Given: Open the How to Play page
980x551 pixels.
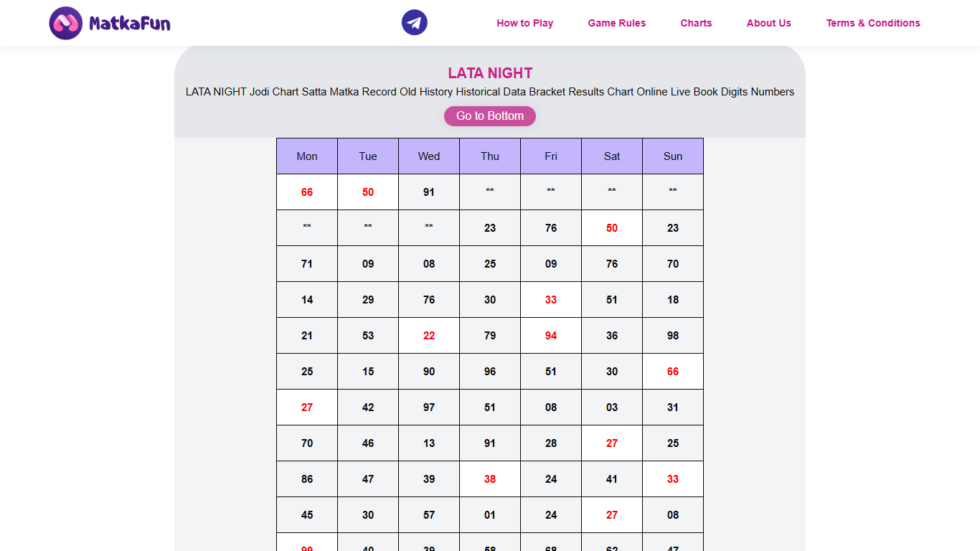Looking at the screenshot, I should point(524,23).
